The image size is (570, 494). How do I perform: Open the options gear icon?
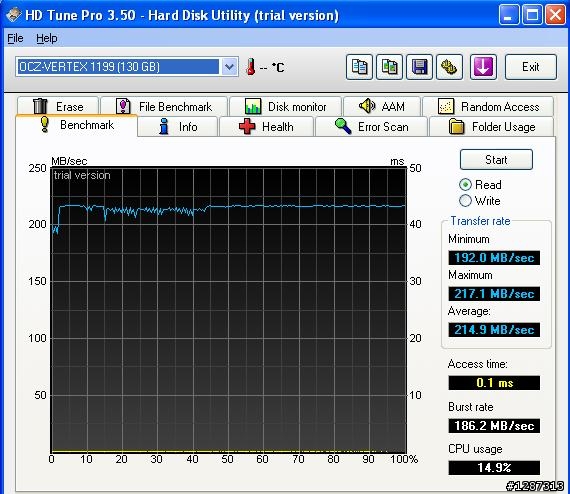(449, 67)
